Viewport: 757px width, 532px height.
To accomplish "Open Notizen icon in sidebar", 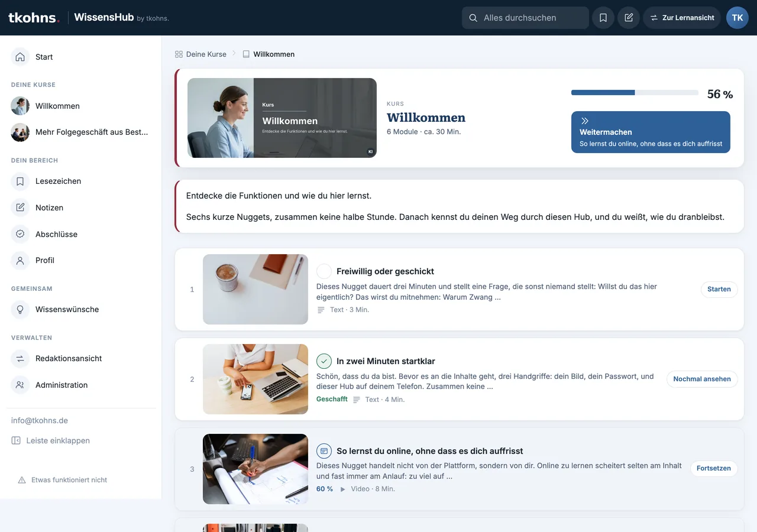I will (x=20, y=207).
